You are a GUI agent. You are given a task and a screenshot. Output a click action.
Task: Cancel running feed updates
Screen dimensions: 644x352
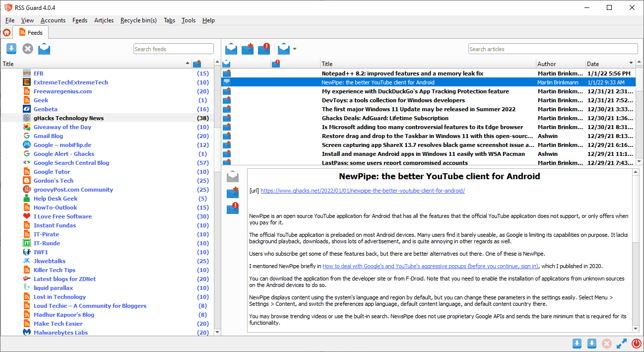pos(28,49)
